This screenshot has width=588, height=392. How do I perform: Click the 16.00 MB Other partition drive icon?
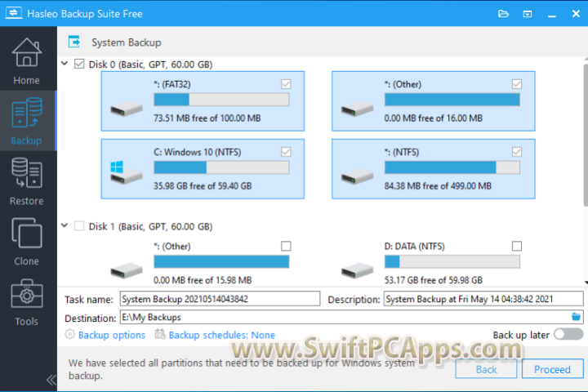pyautogui.click(x=357, y=109)
